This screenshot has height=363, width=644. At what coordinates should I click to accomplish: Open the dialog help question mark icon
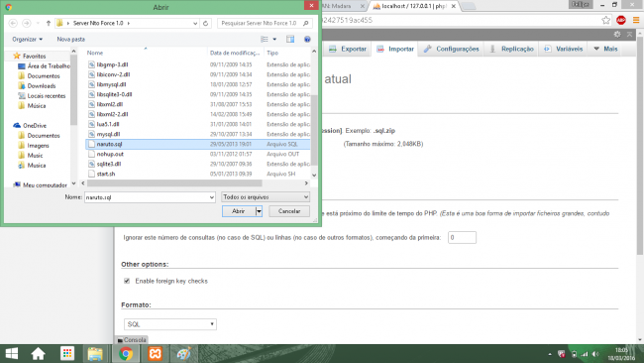click(307, 39)
